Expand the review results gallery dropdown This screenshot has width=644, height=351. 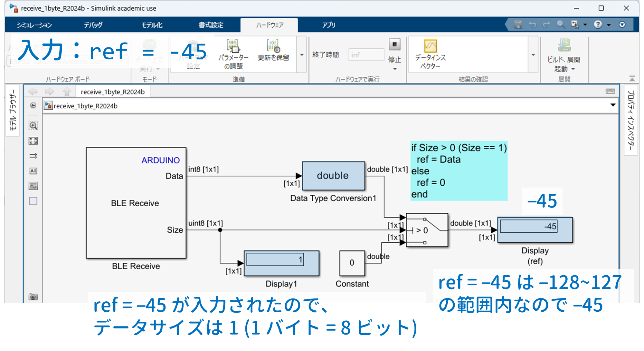click(533, 55)
